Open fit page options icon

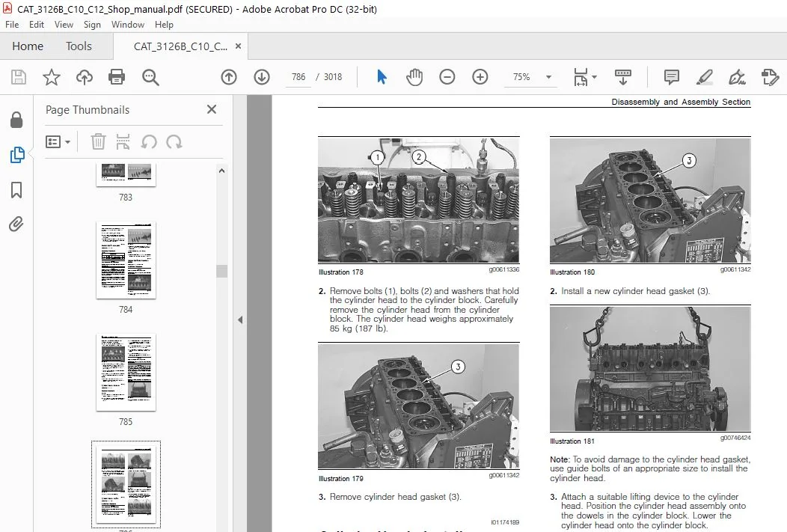581,77
